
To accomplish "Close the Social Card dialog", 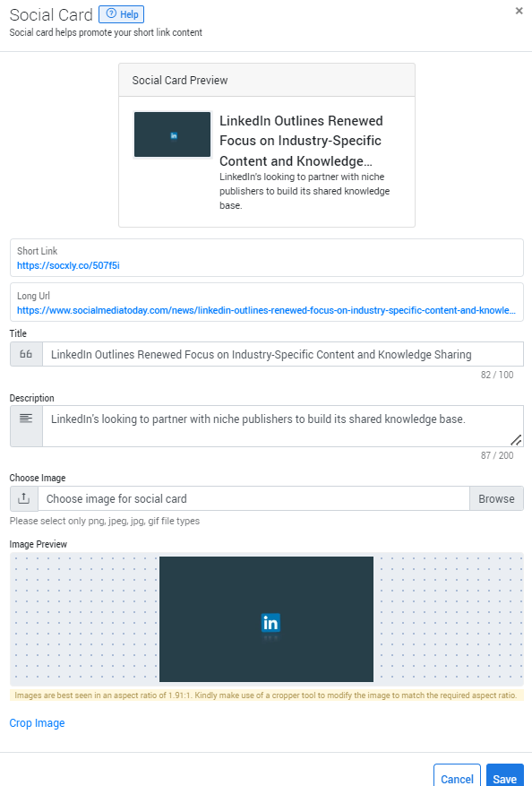I will (x=519, y=11).
